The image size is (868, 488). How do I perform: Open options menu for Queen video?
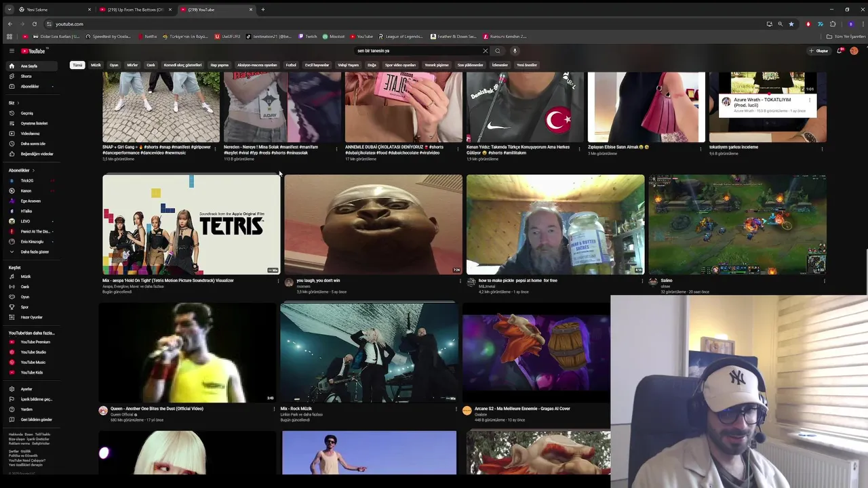pos(274,409)
